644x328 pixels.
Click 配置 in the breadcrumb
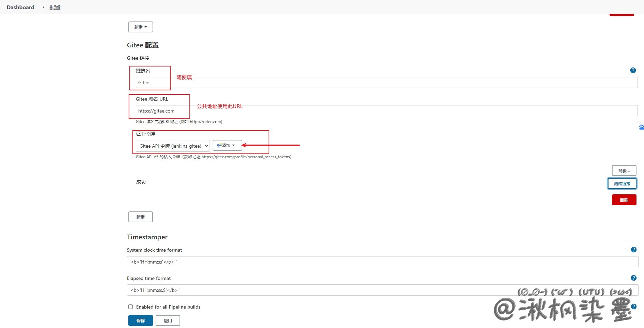pyautogui.click(x=55, y=7)
